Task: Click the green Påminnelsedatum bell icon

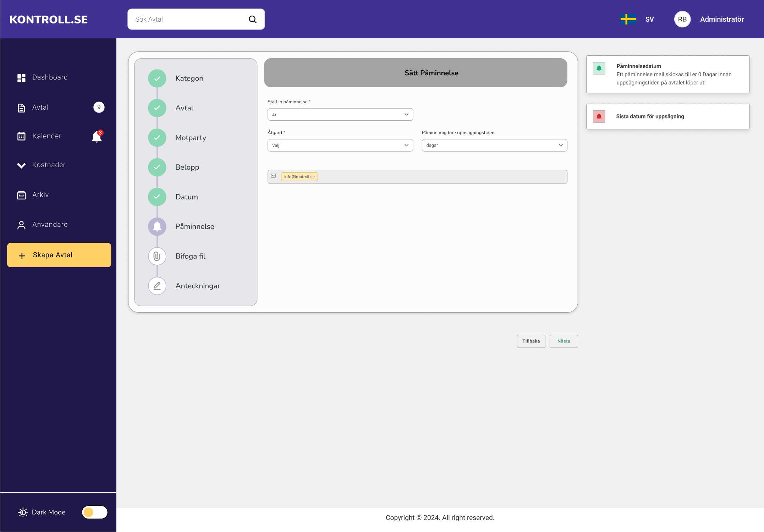Action: tap(599, 68)
